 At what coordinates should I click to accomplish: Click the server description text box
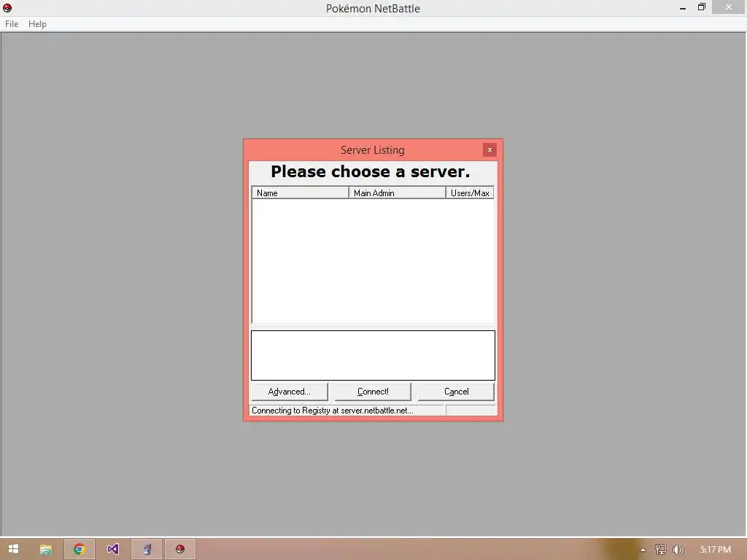click(x=373, y=355)
